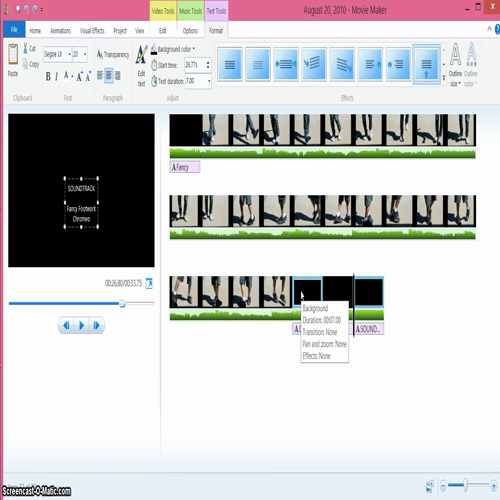Select the first plain text effect thumbnail
Viewport: 500px width, 500px height.
(230, 64)
